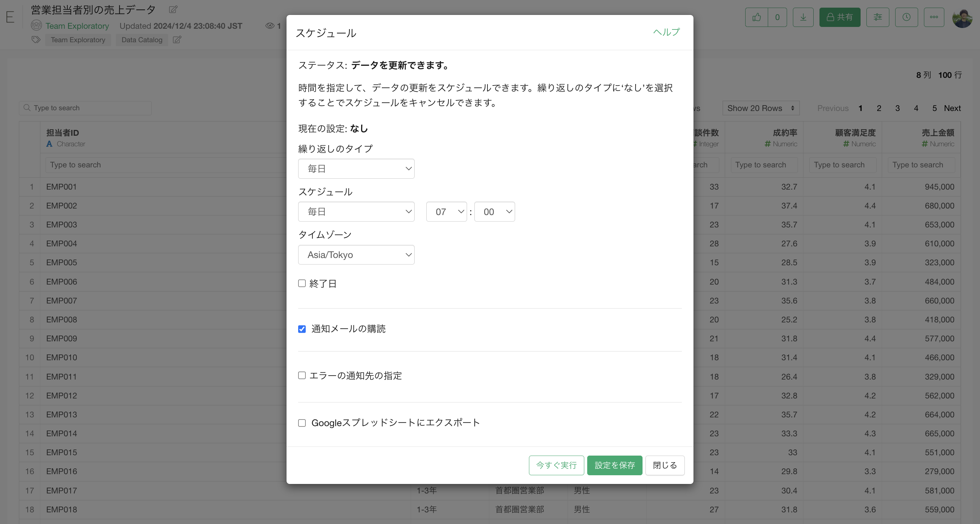Click the 945,000 sales value
This screenshot has height=524, width=980.
[x=939, y=187]
